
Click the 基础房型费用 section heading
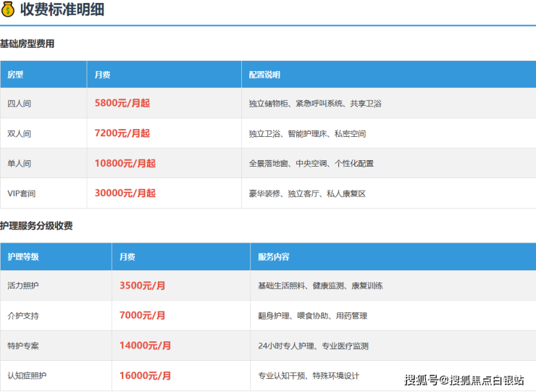[28, 44]
